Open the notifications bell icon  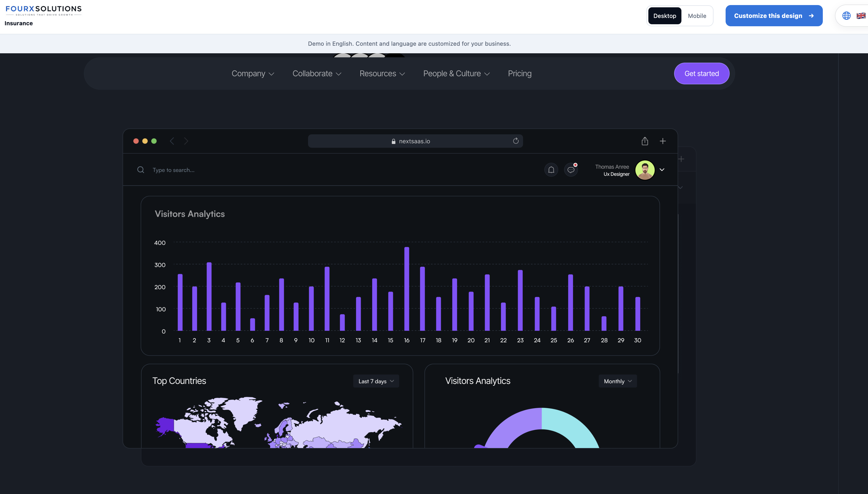pyautogui.click(x=551, y=170)
